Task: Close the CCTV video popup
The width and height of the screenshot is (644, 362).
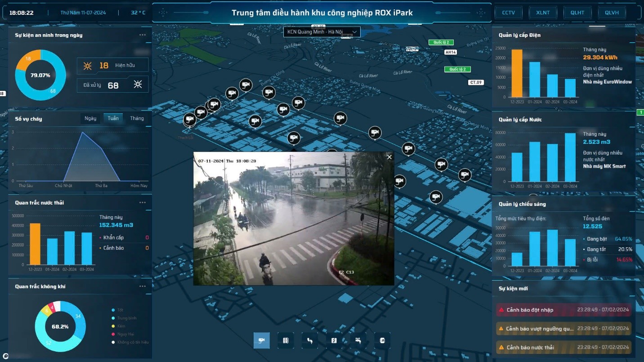Action: tap(389, 157)
